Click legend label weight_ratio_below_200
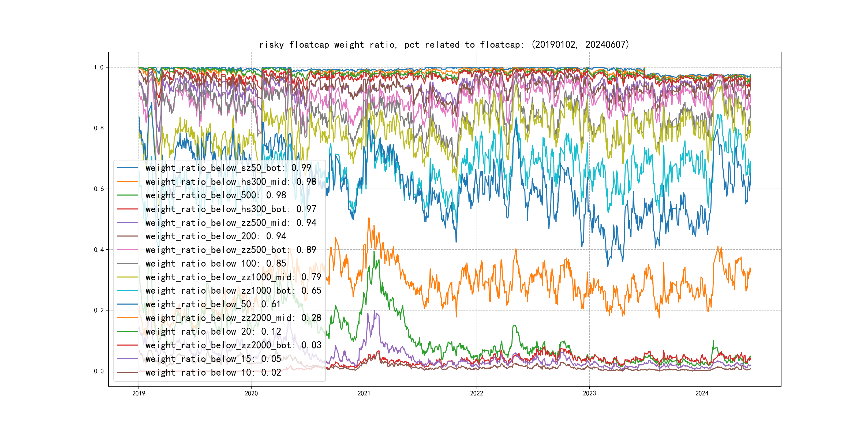 pyautogui.click(x=216, y=236)
